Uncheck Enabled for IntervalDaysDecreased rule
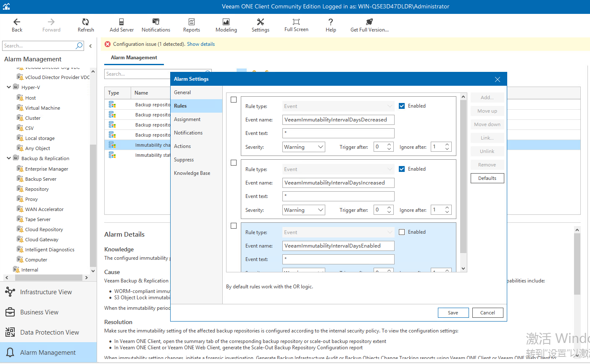590x364 pixels. (x=402, y=106)
